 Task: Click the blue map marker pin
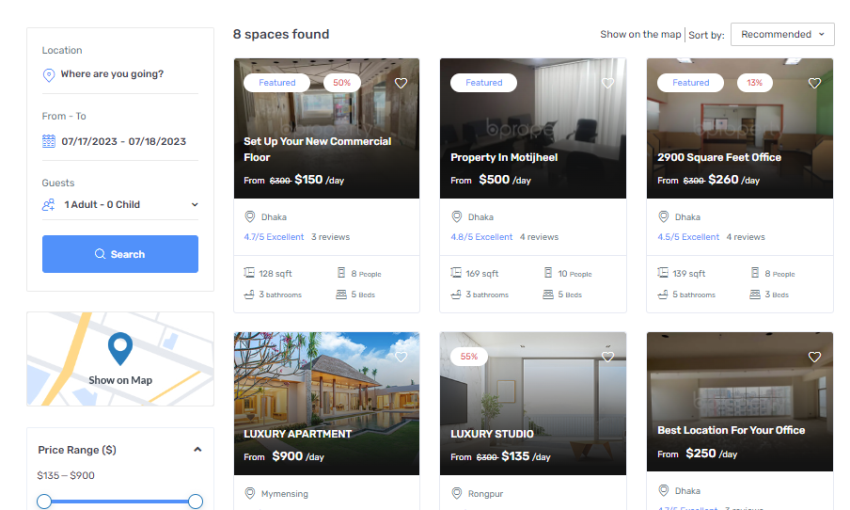tap(120, 349)
